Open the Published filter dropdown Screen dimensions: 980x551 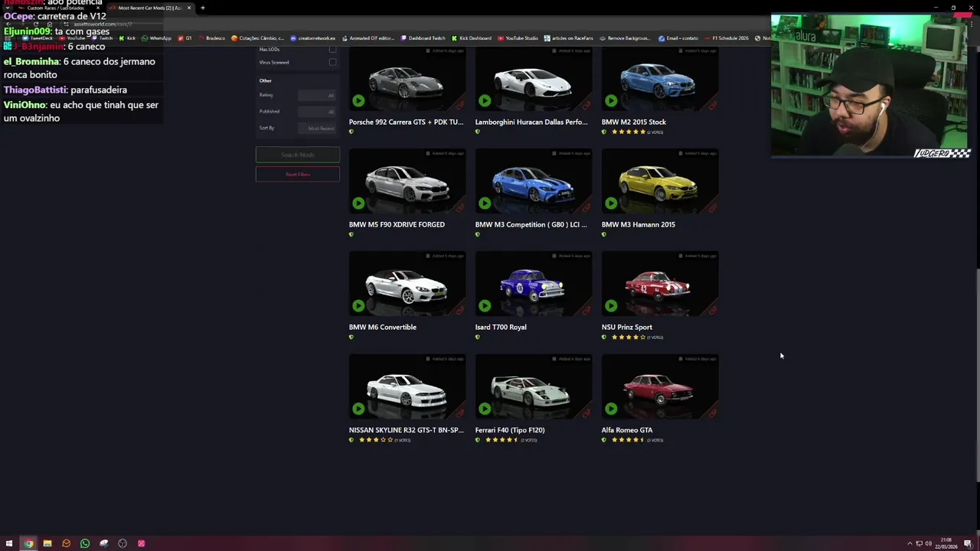pyautogui.click(x=317, y=112)
